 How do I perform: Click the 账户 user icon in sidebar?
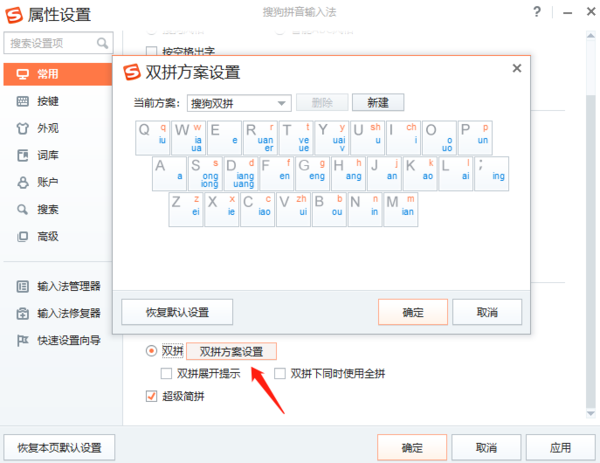[23, 182]
